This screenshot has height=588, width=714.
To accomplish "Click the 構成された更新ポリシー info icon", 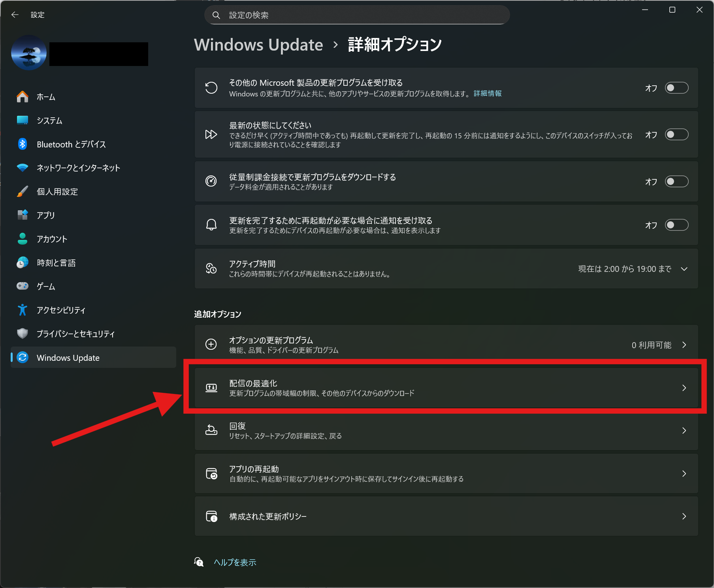I will [211, 516].
